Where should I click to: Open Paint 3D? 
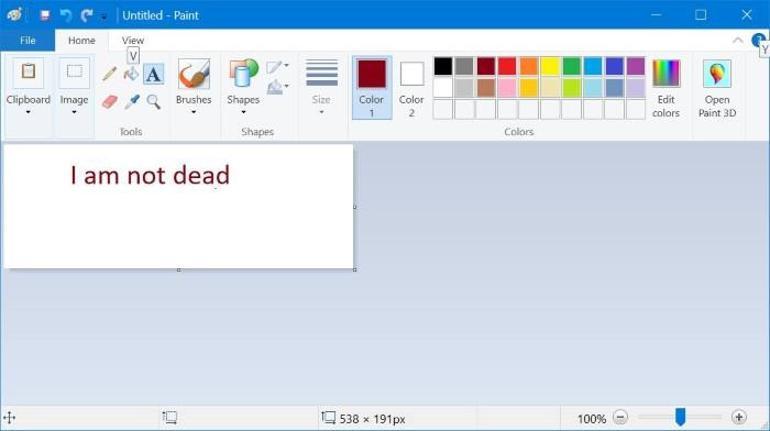click(x=717, y=88)
